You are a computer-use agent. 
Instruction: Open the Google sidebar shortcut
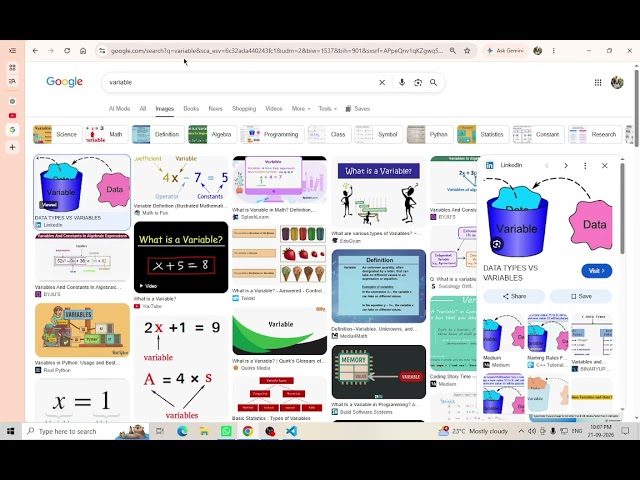pos(12,130)
